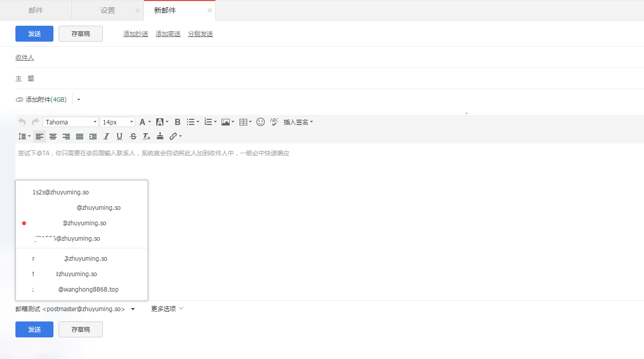
Task: Switch to the 设置 tab
Action: pos(107,10)
